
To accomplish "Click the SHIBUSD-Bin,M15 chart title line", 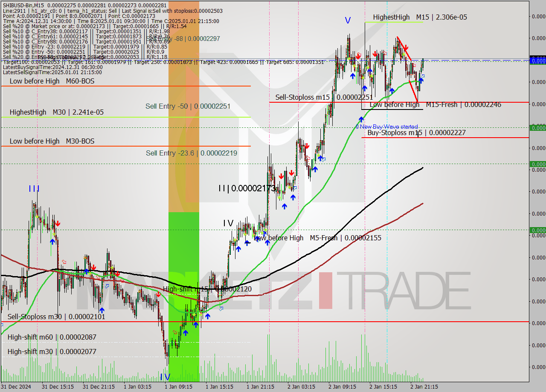I will tap(84, 5).
